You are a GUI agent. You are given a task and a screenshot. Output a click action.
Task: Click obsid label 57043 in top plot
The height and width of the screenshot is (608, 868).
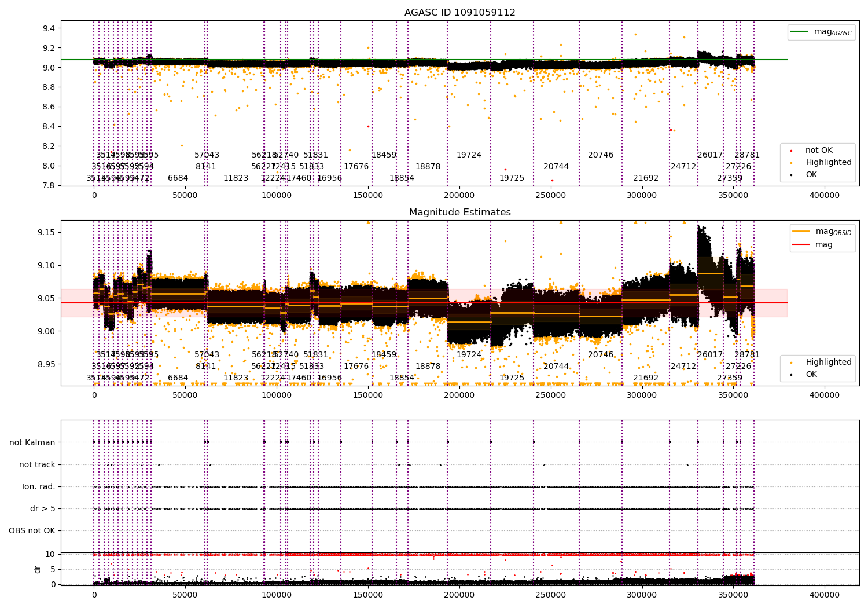coord(207,155)
